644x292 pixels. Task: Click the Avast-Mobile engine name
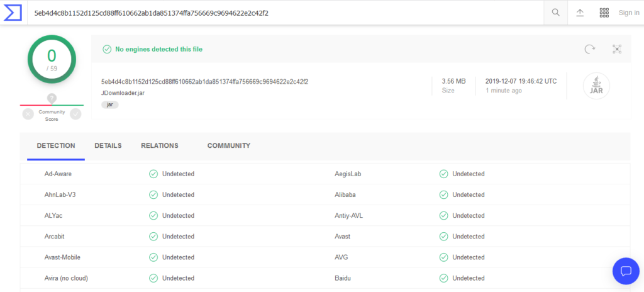62,257
